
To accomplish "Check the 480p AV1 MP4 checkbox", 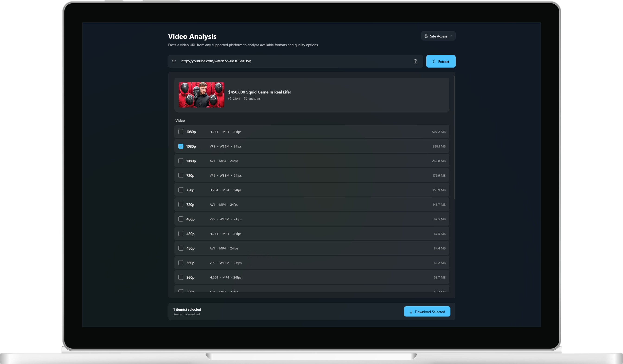I will coord(181,248).
